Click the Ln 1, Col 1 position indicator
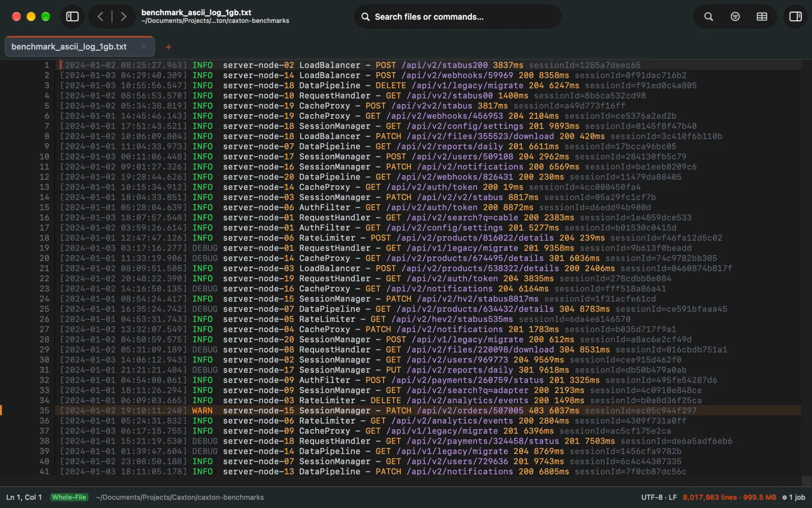This screenshot has height=508, width=812. pyautogui.click(x=24, y=497)
